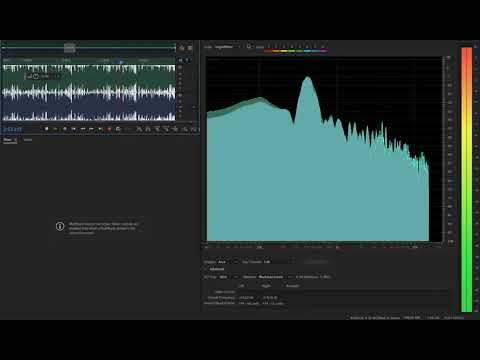The width and height of the screenshot is (480, 360).
Task: Click Hold button 6 with cyan bar
Action: (x=308, y=48)
